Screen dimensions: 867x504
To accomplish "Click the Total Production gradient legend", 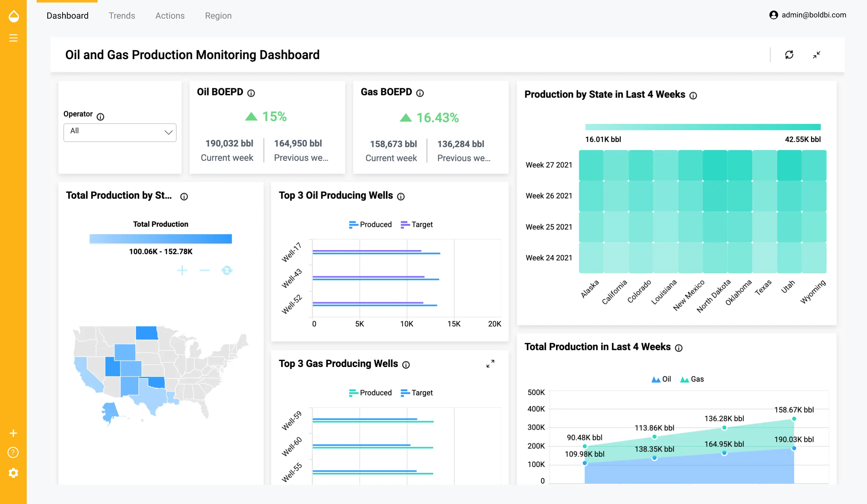I will click(160, 239).
